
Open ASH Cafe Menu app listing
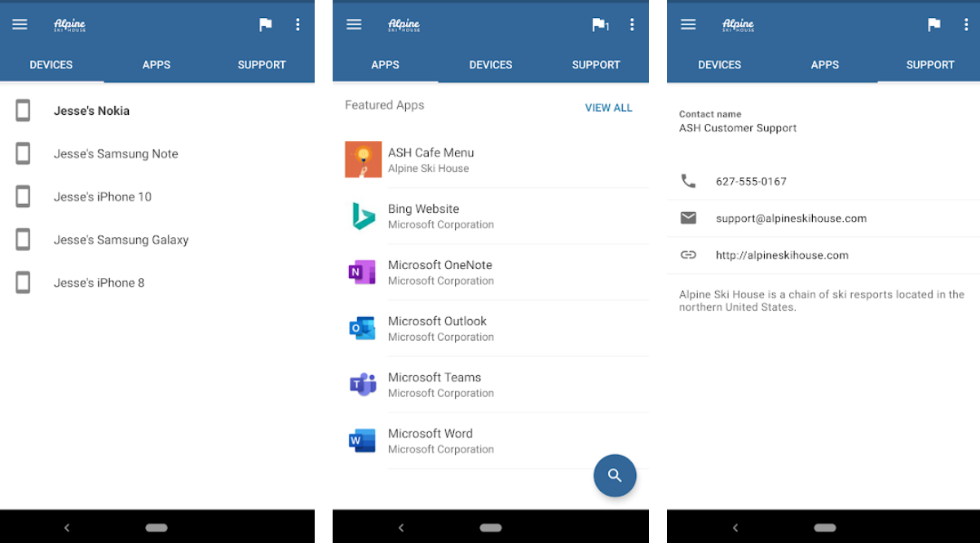(x=491, y=160)
